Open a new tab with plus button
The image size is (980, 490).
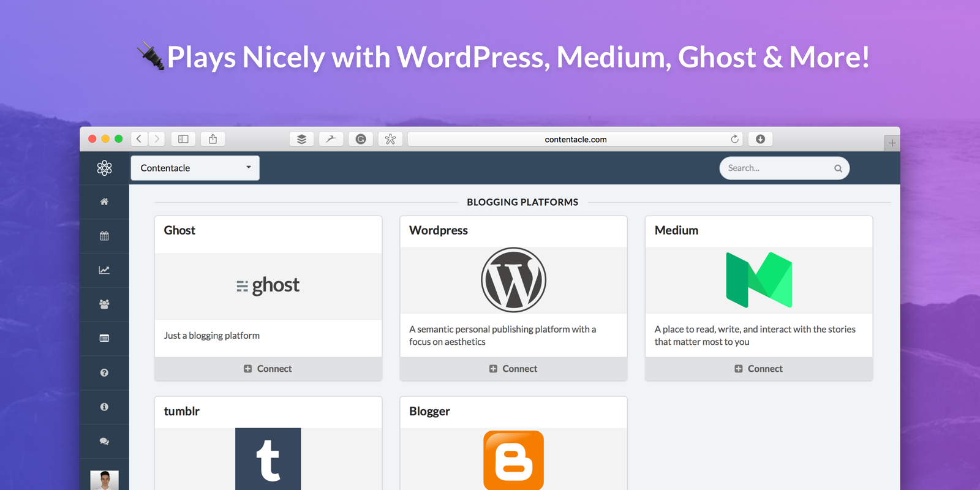point(892,143)
